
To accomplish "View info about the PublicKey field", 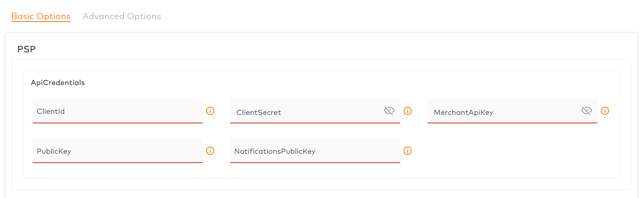I will coord(210,151).
